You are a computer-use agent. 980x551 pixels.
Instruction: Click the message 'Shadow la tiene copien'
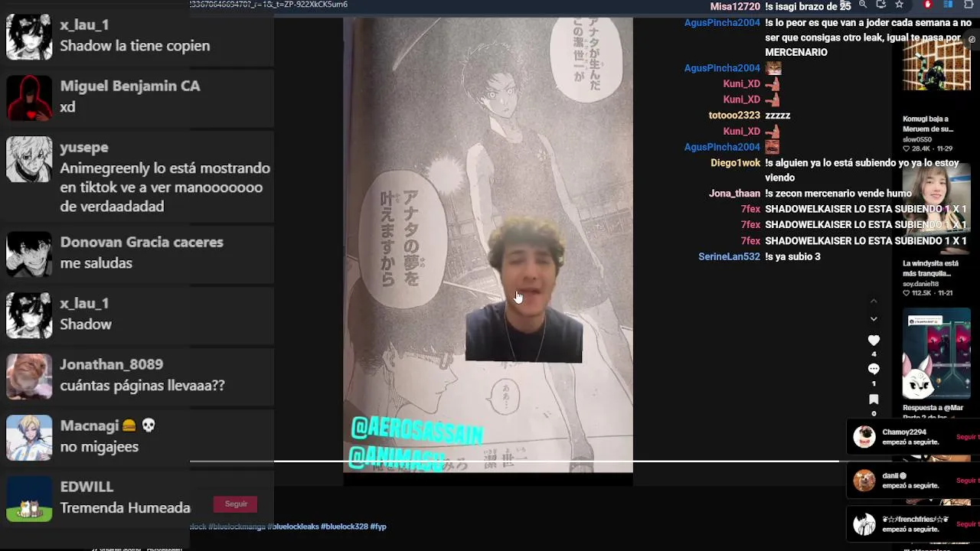click(135, 45)
